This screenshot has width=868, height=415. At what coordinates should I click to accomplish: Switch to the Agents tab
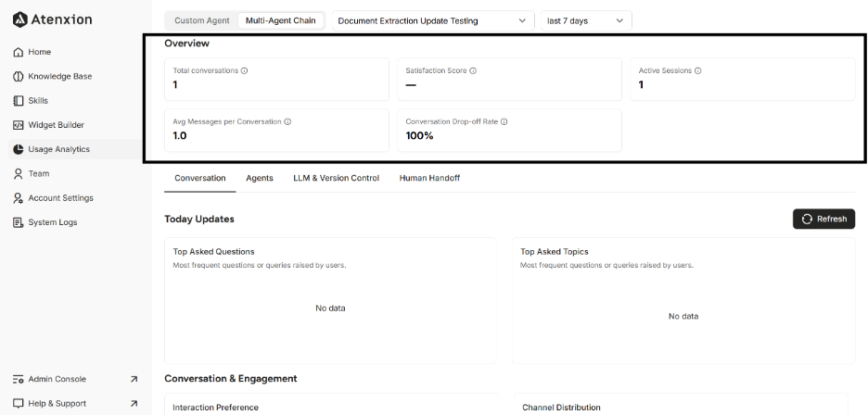[x=260, y=178]
